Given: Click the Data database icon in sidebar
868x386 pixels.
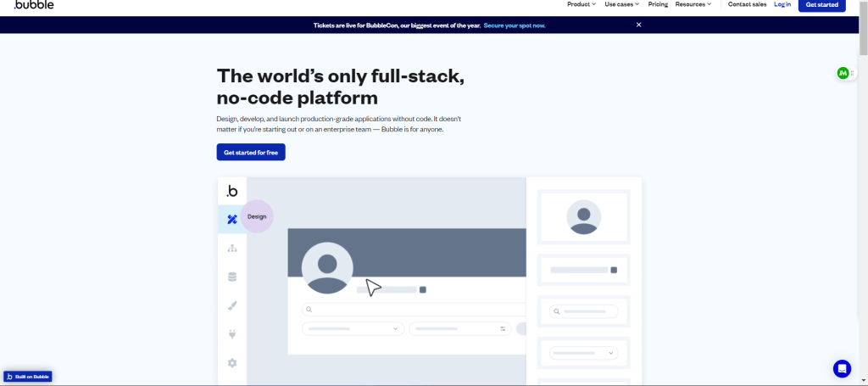Looking at the screenshot, I should [232, 277].
